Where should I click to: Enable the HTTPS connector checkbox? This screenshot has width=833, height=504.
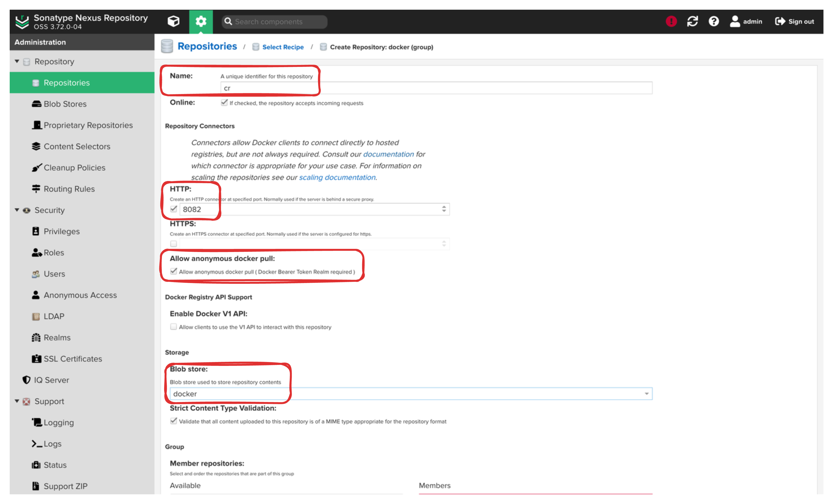click(173, 244)
